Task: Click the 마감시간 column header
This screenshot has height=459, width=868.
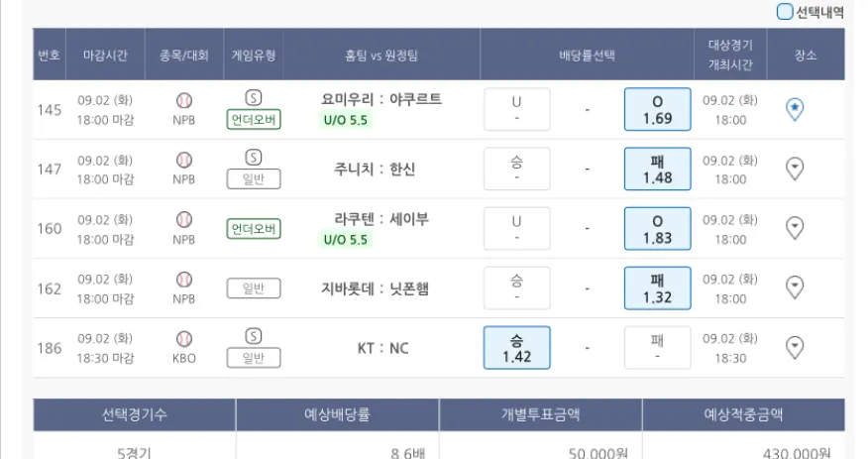Action: pos(105,55)
